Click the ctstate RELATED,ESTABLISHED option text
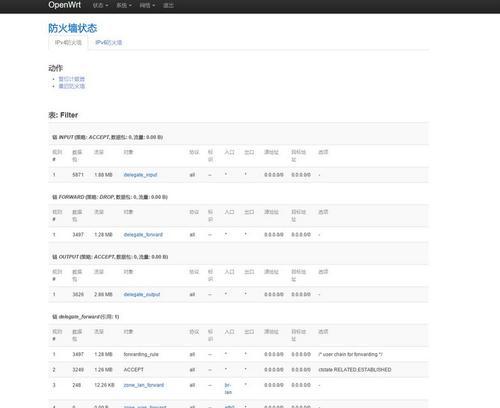 point(355,370)
